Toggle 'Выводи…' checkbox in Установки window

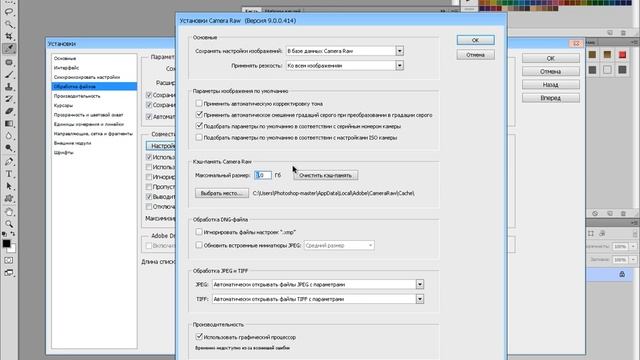(x=149, y=197)
